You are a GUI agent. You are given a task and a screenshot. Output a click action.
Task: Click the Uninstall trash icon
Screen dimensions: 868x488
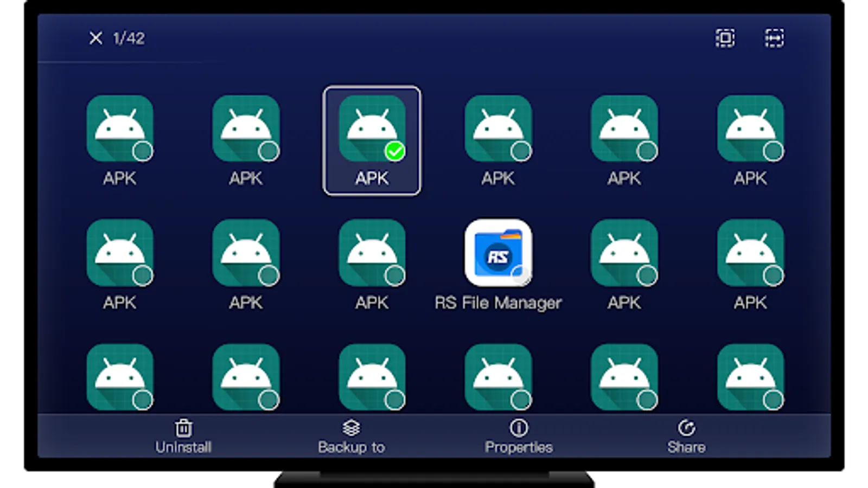(184, 428)
